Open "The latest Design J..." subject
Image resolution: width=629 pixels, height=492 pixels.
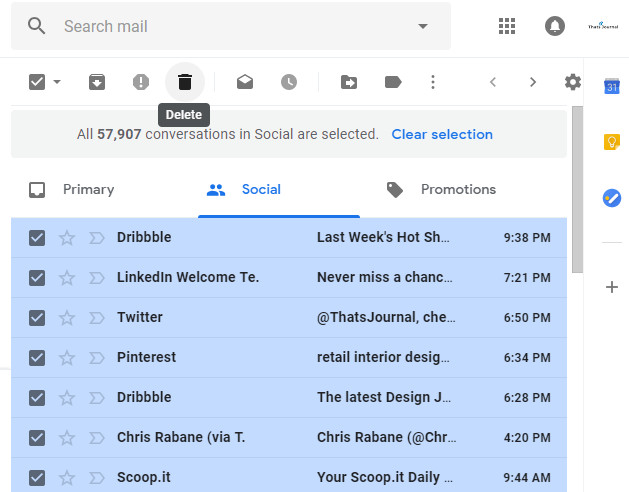point(384,397)
